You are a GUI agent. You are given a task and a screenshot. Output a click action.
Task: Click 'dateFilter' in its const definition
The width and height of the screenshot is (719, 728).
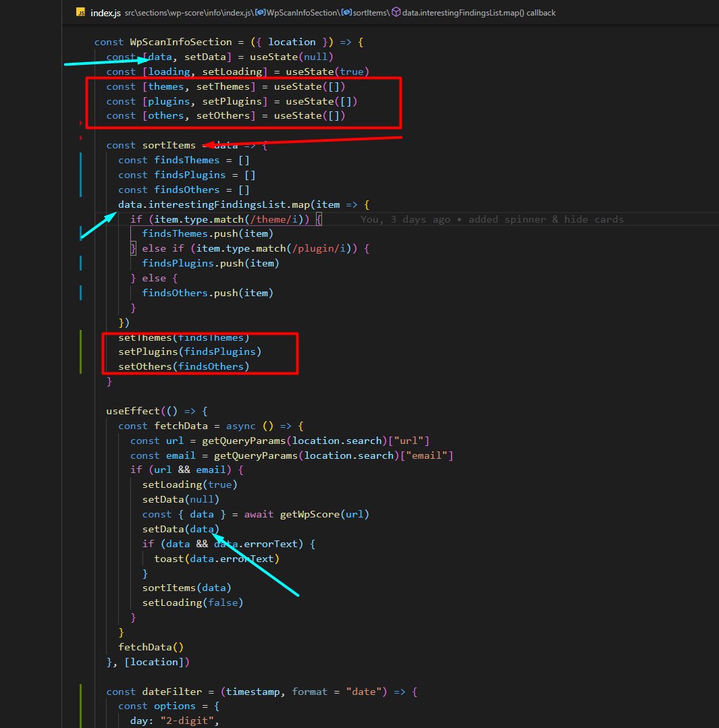coord(172,692)
